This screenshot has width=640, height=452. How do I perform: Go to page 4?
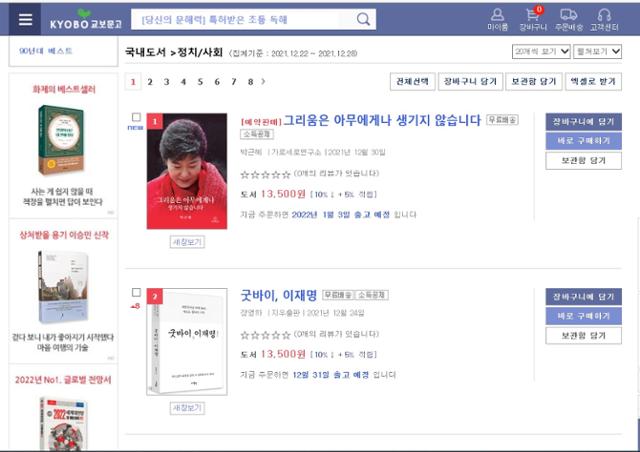[x=183, y=82]
